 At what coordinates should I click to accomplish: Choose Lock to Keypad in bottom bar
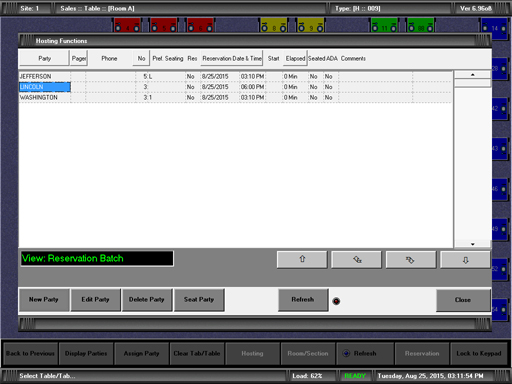[479, 353]
